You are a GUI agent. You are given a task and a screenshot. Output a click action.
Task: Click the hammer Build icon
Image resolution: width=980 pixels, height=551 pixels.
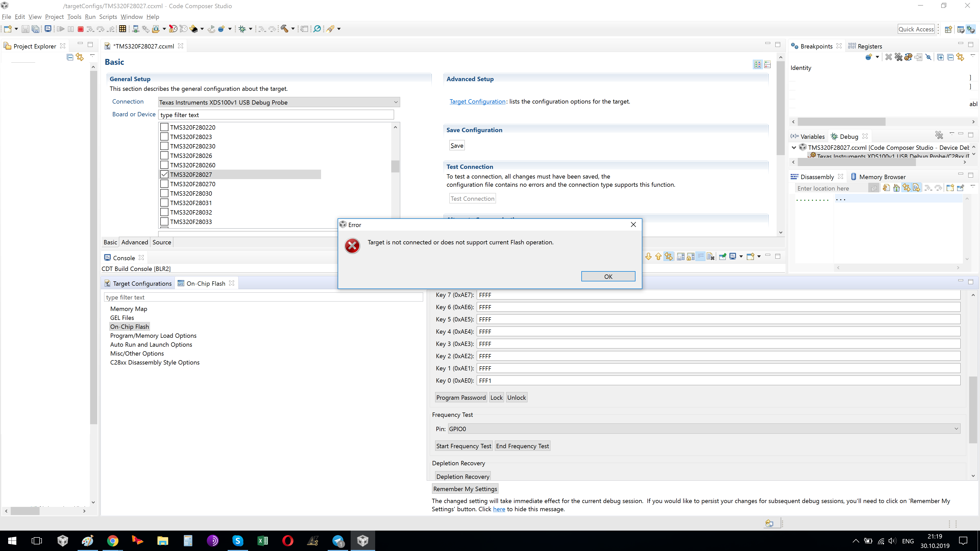(x=285, y=29)
